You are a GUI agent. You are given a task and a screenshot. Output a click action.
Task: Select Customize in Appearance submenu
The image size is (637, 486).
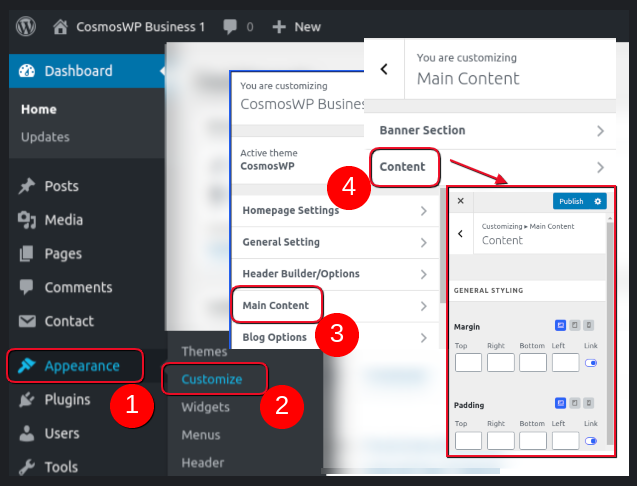pyautogui.click(x=212, y=379)
